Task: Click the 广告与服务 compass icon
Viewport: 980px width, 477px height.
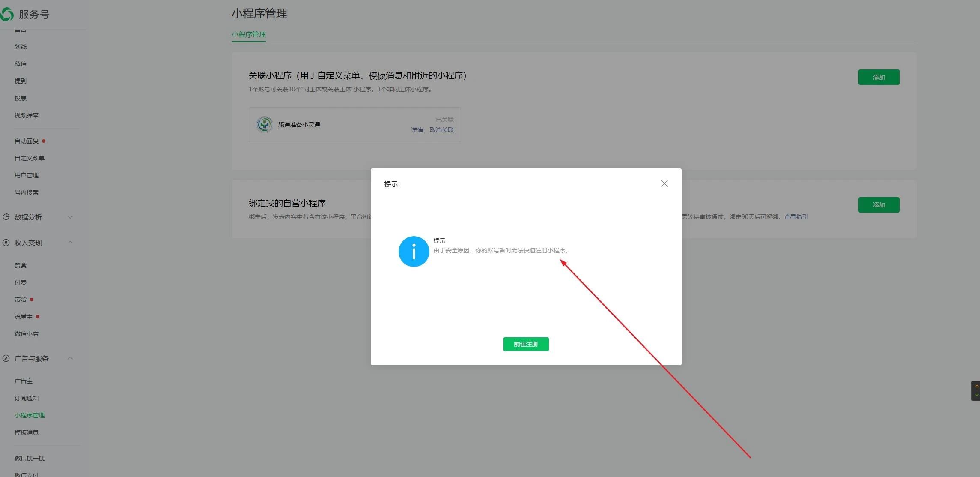Action: pyautogui.click(x=6, y=358)
